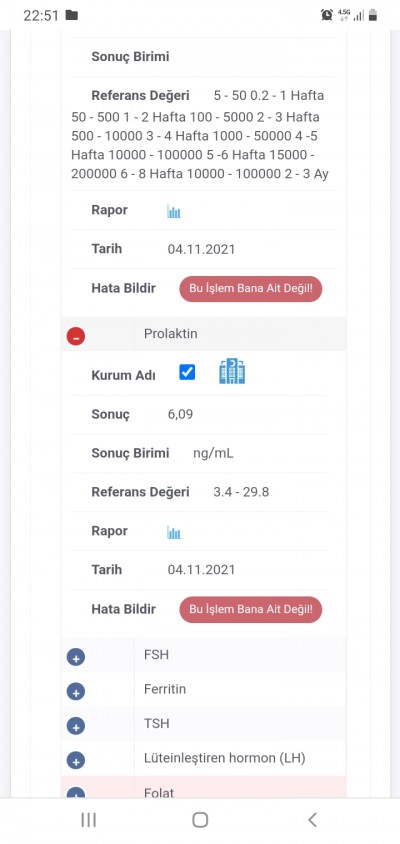Tap the Prolaktin result value 6,09
Screen dimensions: 400x844
point(180,414)
